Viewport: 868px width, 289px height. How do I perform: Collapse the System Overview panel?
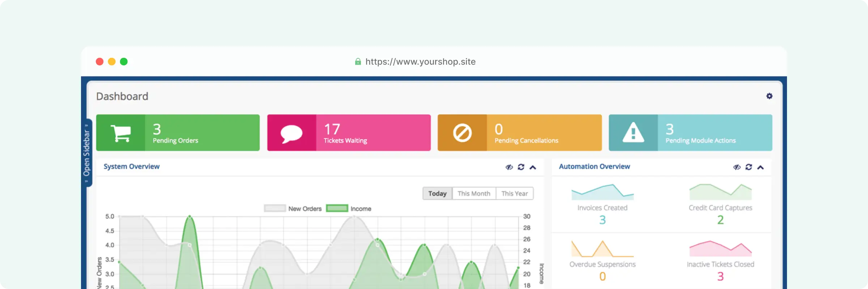tap(533, 167)
